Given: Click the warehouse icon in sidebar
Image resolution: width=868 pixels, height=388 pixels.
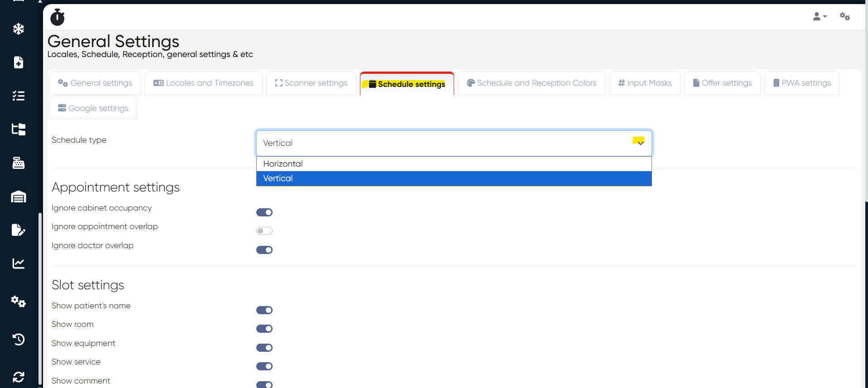Looking at the screenshot, I should point(18,196).
